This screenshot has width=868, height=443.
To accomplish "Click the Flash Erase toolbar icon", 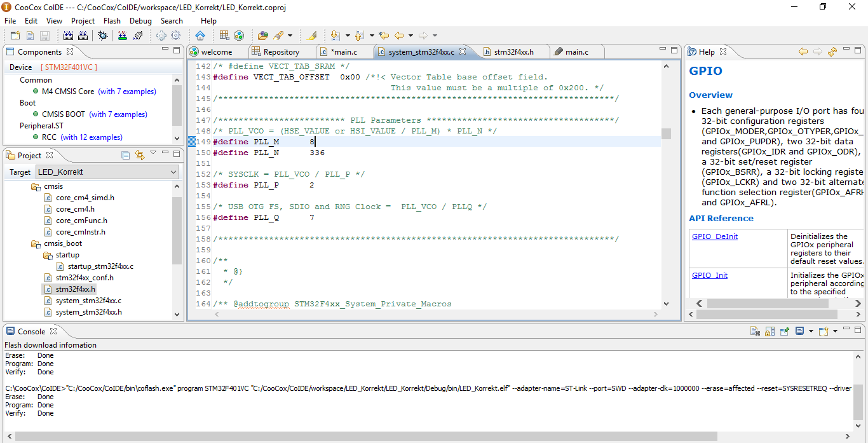I will [138, 36].
